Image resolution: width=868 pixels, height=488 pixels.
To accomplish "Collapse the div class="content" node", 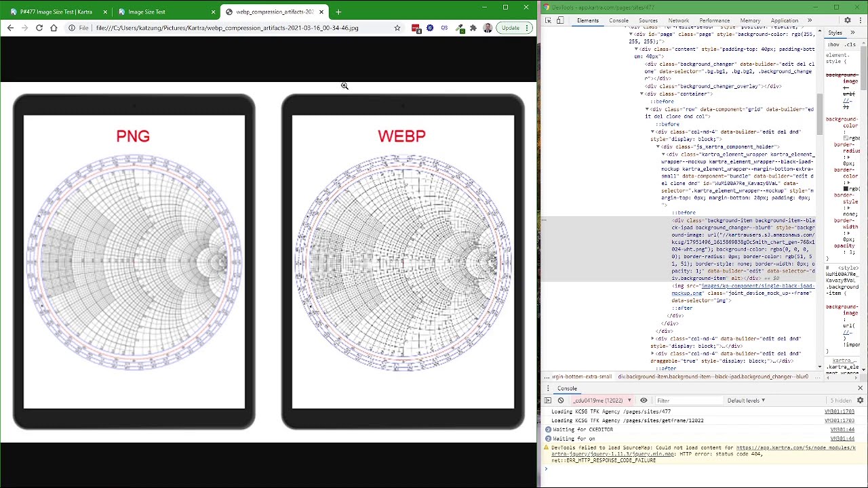I will (x=636, y=49).
